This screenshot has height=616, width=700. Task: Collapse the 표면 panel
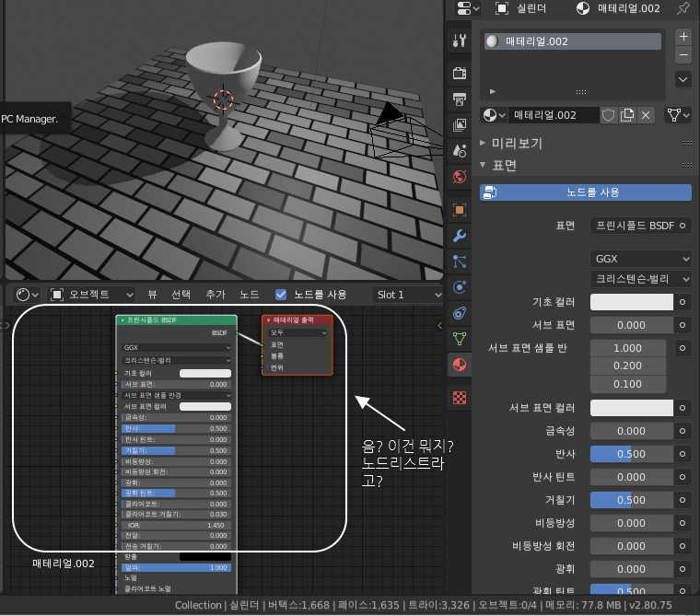(482, 165)
